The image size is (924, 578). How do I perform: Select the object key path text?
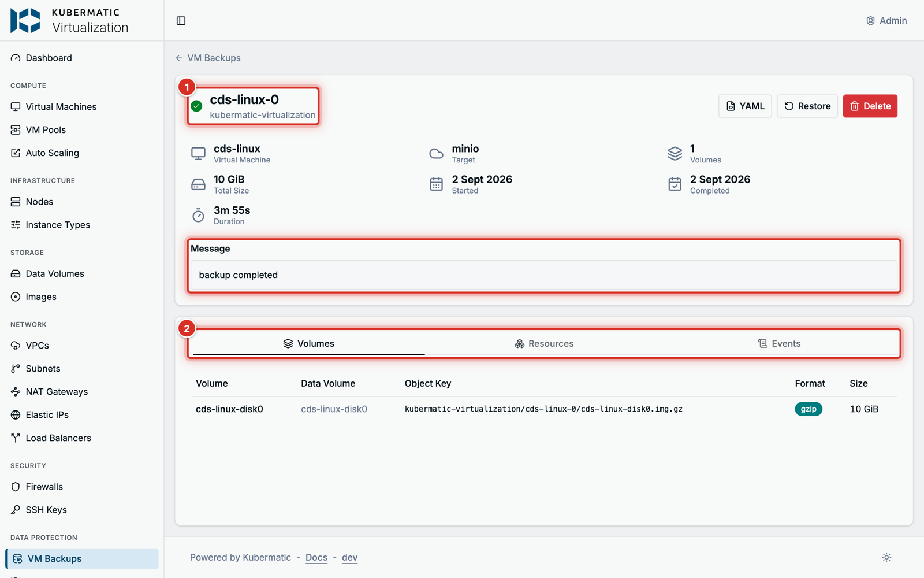click(x=543, y=409)
